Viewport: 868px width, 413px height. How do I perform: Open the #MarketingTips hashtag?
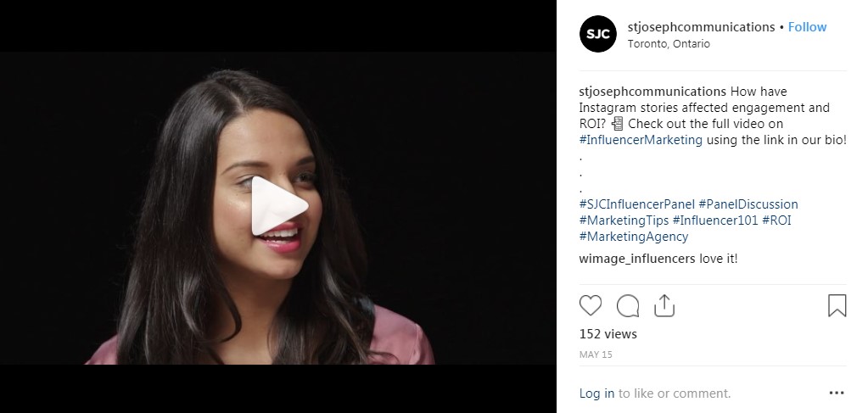click(624, 220)
